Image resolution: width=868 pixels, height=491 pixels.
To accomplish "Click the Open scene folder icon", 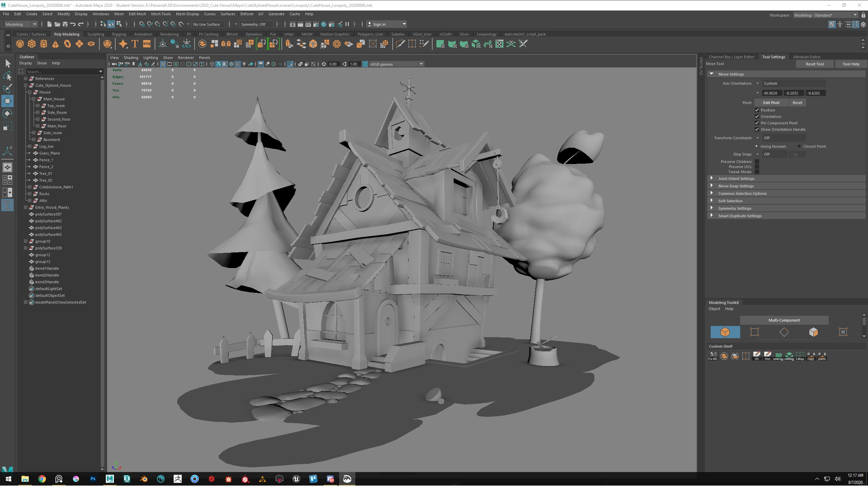I will click(x=57, y=24).
